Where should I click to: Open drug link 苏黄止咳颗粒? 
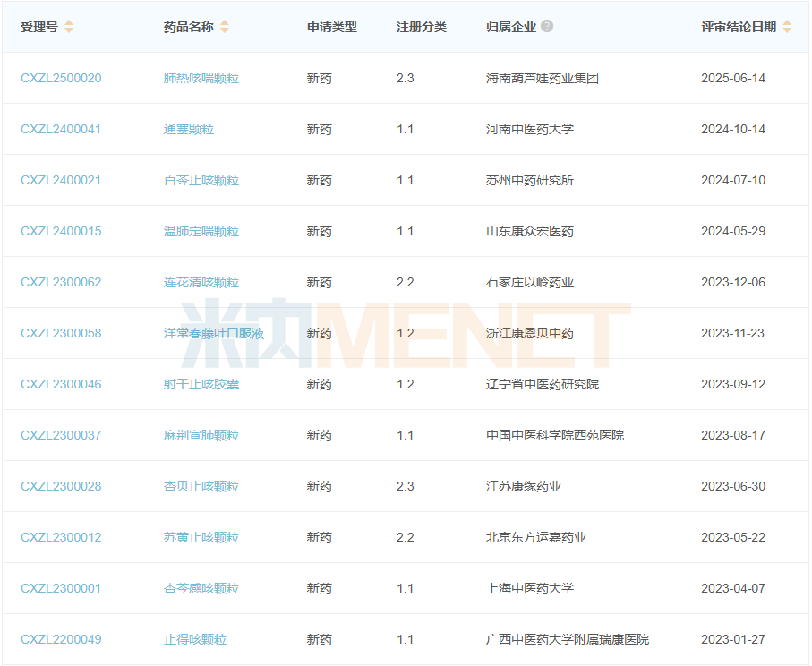201,537
